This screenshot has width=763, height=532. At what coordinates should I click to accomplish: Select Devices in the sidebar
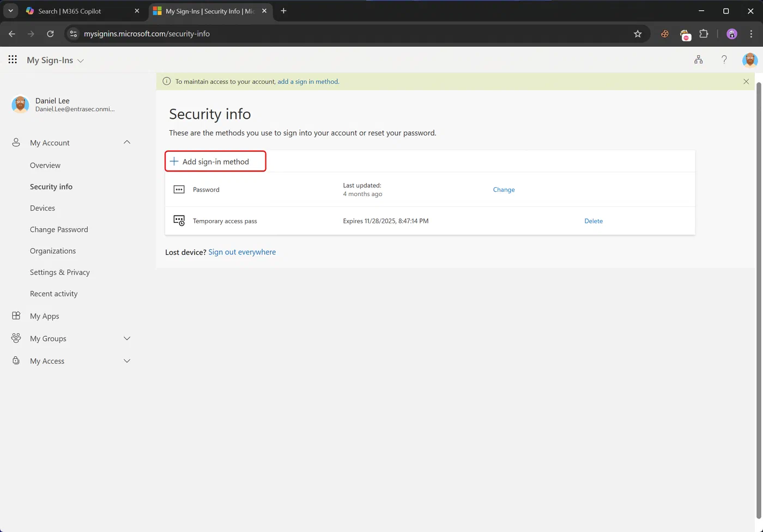43,208
